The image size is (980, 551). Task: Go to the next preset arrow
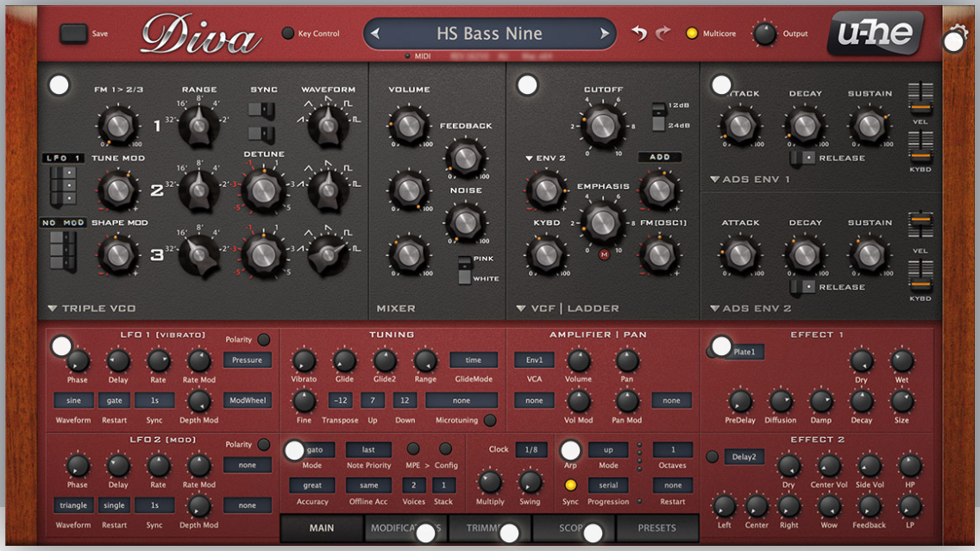pyautogui.click(x=605, y=34)
